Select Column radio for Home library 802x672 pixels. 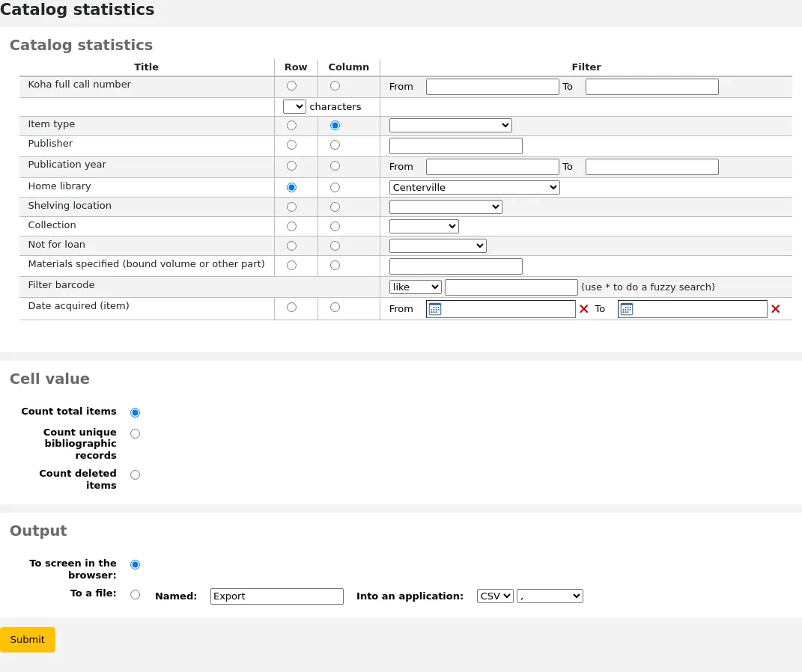click(x=335, y=188)
